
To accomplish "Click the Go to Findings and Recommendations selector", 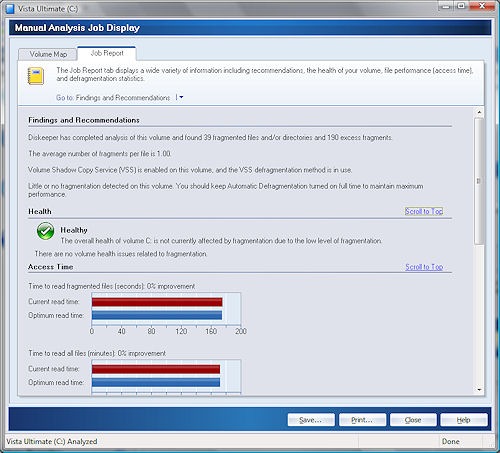I will (x=123, y=98).
